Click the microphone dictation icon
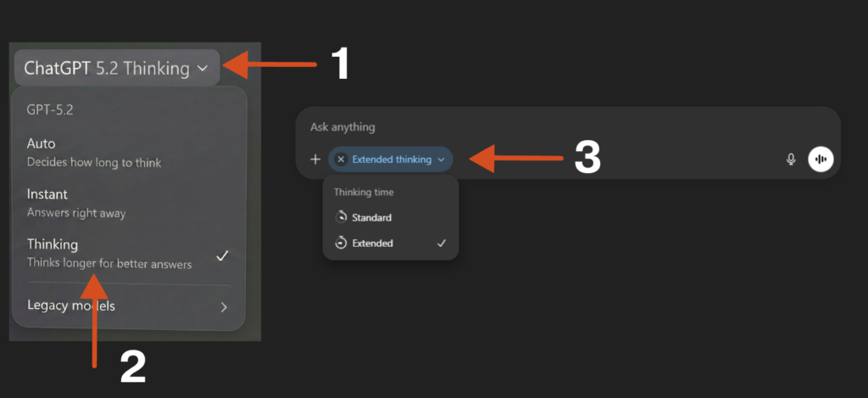Image resolution: width=868 pixels, height=398 pixels. (x=791, y=159)
